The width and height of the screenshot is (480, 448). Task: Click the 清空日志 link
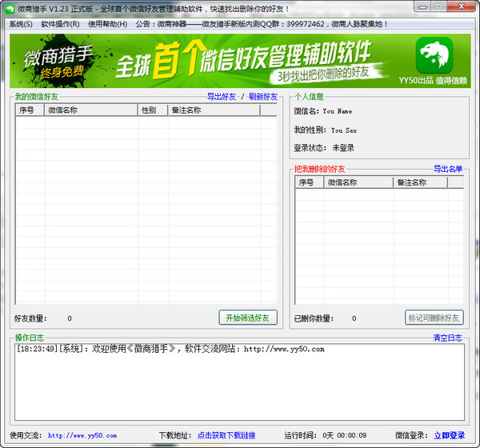[x=447, y=338]
